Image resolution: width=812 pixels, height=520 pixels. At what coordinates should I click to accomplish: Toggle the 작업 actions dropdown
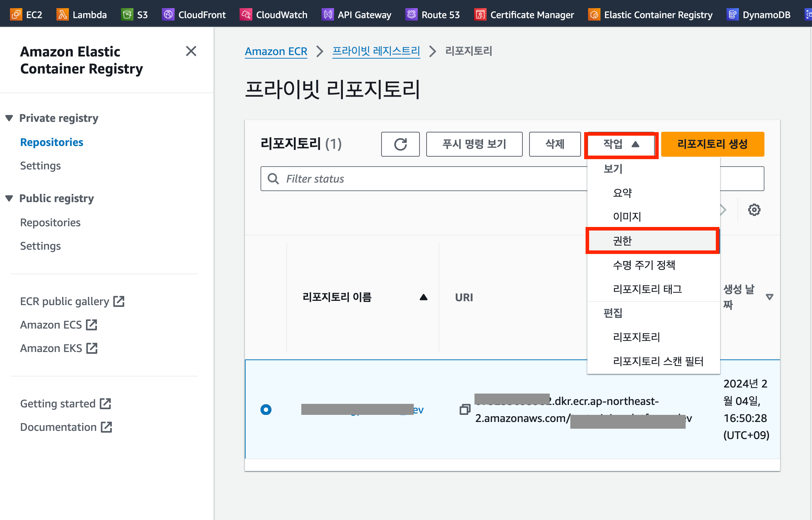click(621, 144)
